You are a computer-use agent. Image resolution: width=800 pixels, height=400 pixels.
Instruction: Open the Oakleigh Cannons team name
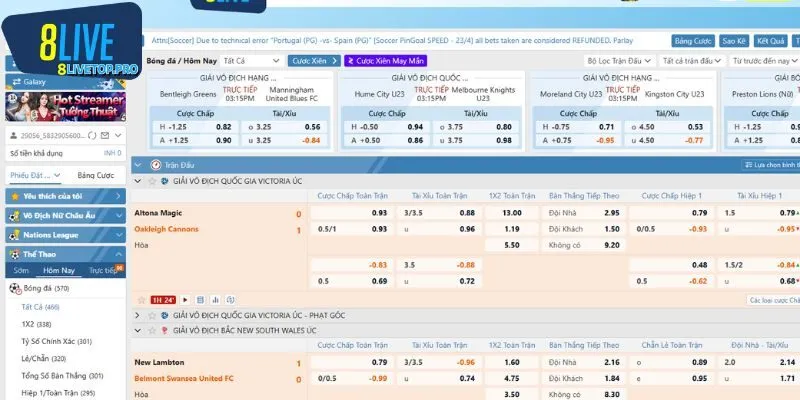click(166, 229)
